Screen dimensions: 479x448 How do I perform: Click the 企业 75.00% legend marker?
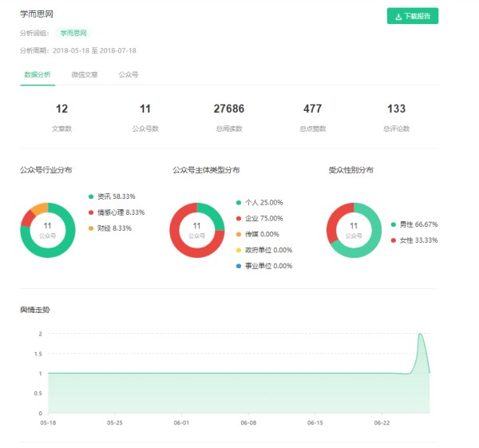[239, 218]
